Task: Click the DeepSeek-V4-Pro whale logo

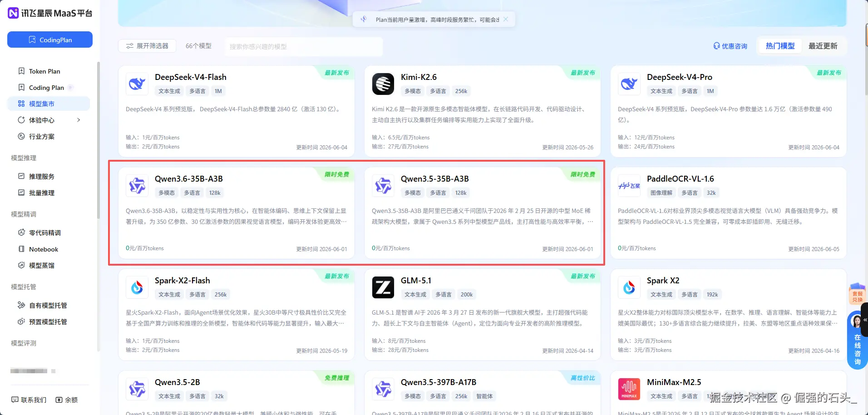Action: (x=629, y=84)
